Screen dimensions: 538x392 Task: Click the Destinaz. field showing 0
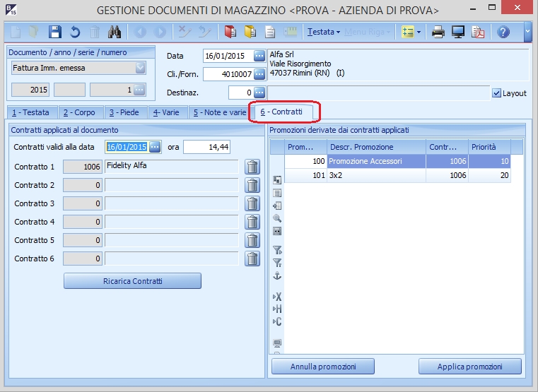point(241,93)
